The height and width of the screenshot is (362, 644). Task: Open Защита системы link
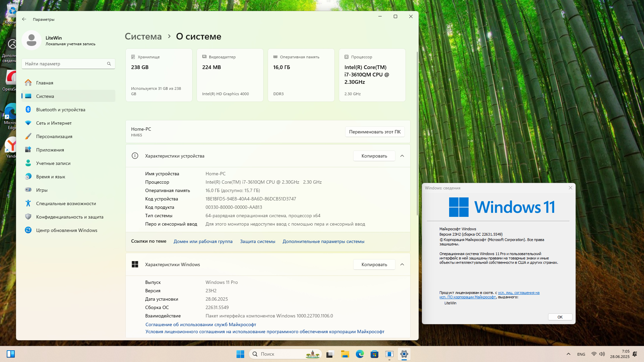click(257, 241)
